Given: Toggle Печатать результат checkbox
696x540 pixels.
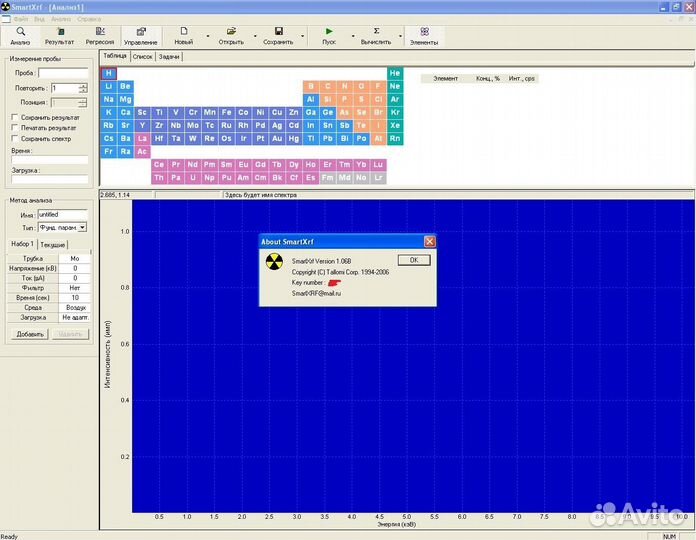Looking at the screenshot, I should [x=15, y=127].
